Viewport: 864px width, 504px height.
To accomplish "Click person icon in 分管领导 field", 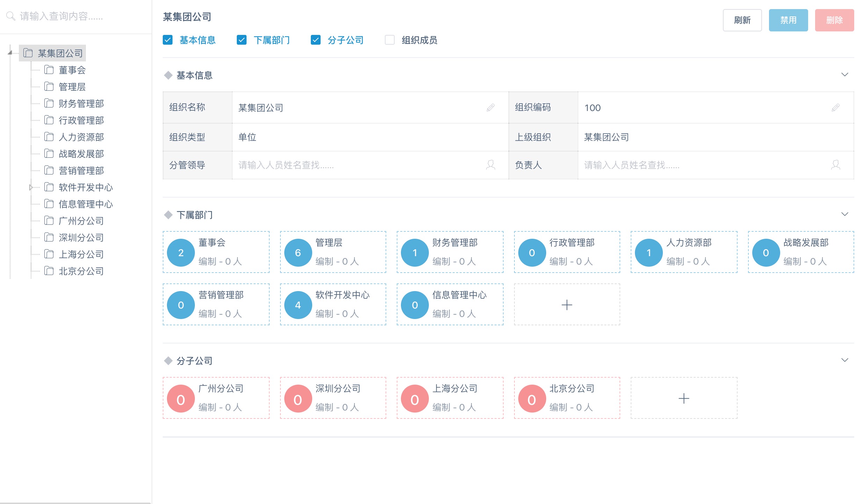I will click(490, 165).
